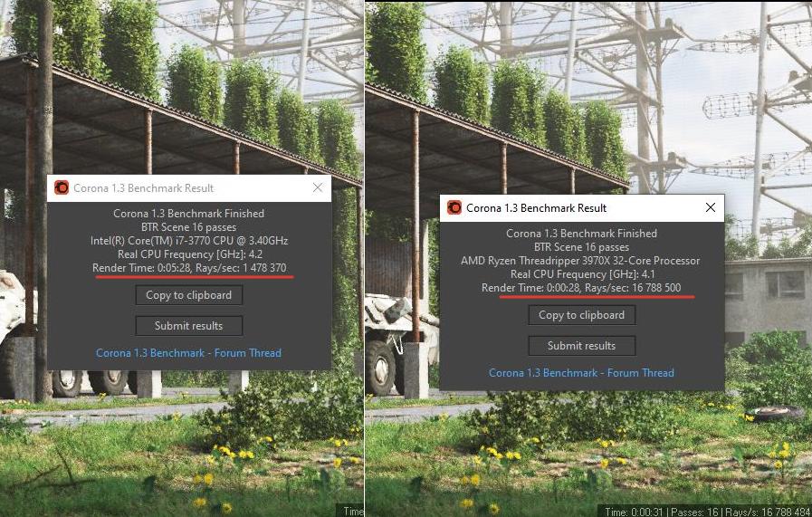Click the Real CPU Frequency 4.2 line
Viewport: 812px width, 517px height.
point(190,254)
